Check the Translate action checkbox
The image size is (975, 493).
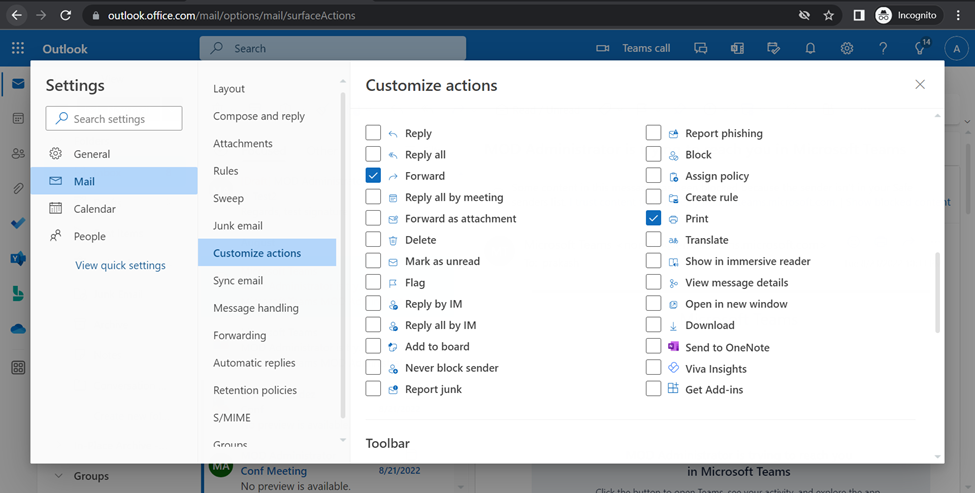click(x=653, y=240)
